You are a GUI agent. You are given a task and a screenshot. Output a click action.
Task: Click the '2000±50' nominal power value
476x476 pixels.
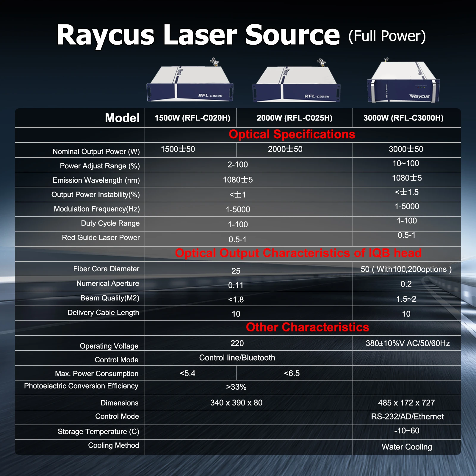[x=285, y=149]
